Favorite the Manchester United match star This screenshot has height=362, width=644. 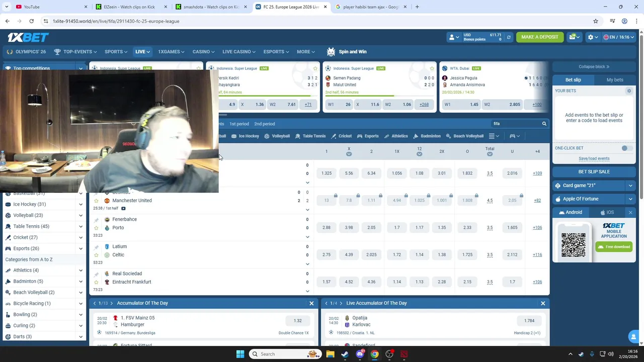pyautogui.click(x=97, y=201)
